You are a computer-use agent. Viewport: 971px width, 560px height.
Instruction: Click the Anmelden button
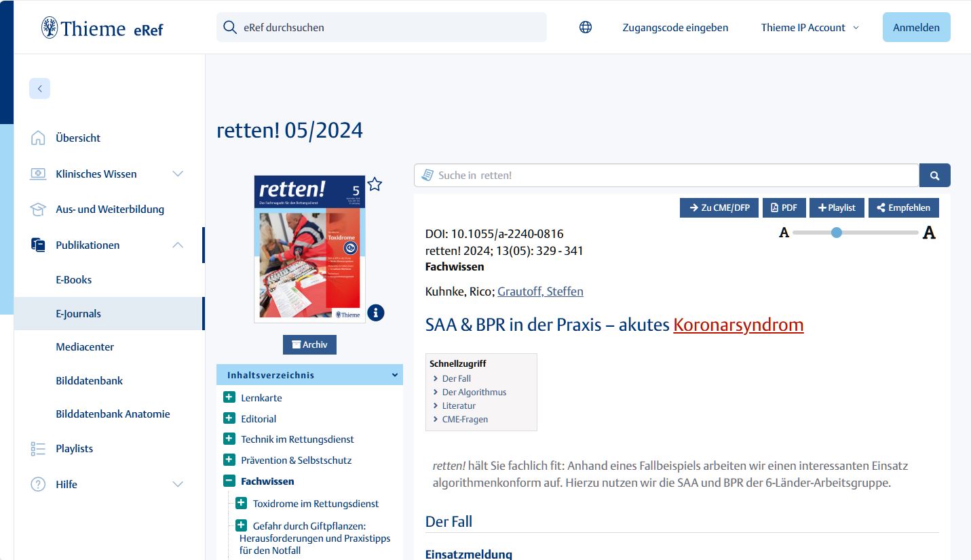pos(916,28)
